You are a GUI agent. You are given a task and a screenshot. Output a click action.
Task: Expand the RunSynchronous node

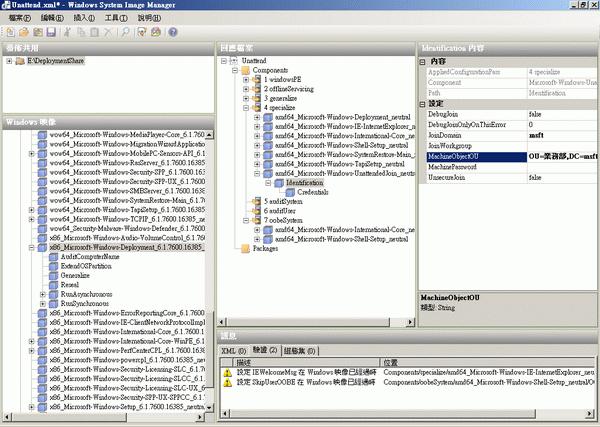[x=43, y=304]
